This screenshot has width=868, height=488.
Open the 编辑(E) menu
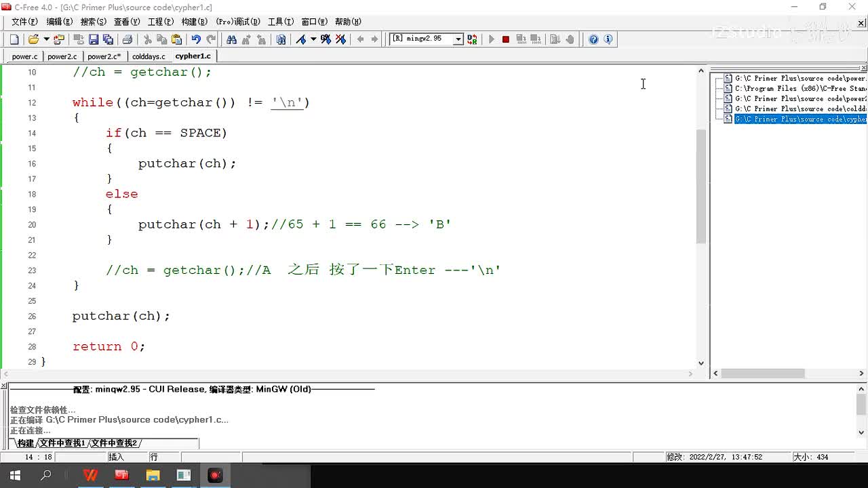tap(59, 22)
